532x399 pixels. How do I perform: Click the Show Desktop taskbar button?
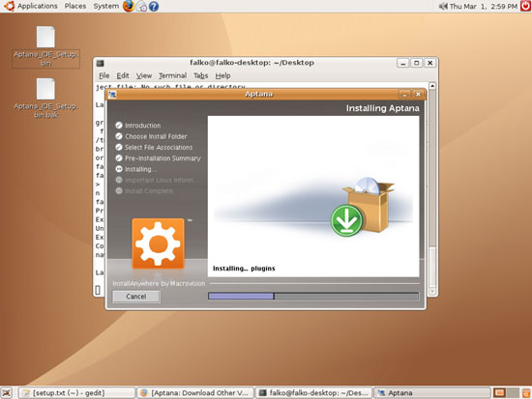(7, 393)
